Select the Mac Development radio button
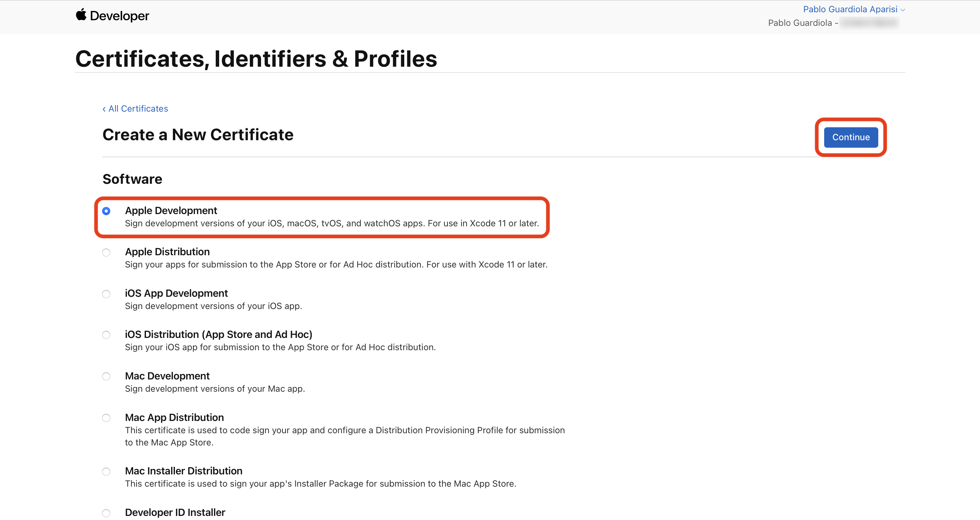This screenshot has width=980, height=520. tap(106, 377)
